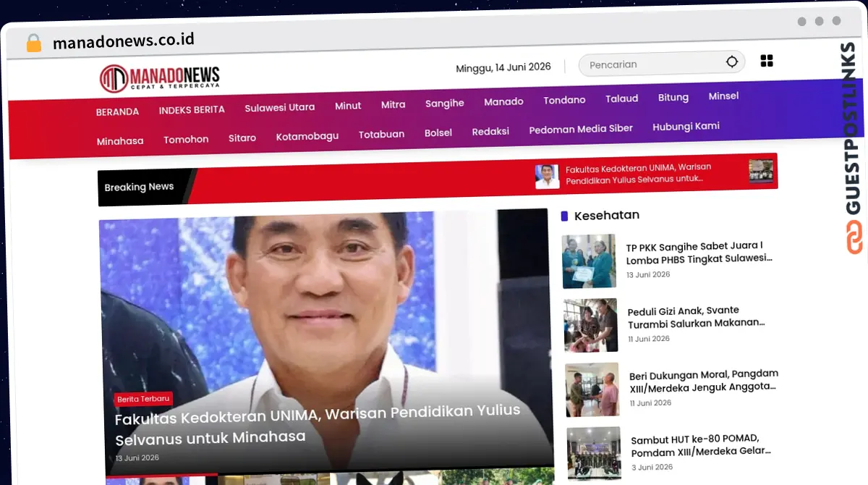Open the Redaksi page
Viewport: 868px width, 485px height.
[x=490, y=131]
